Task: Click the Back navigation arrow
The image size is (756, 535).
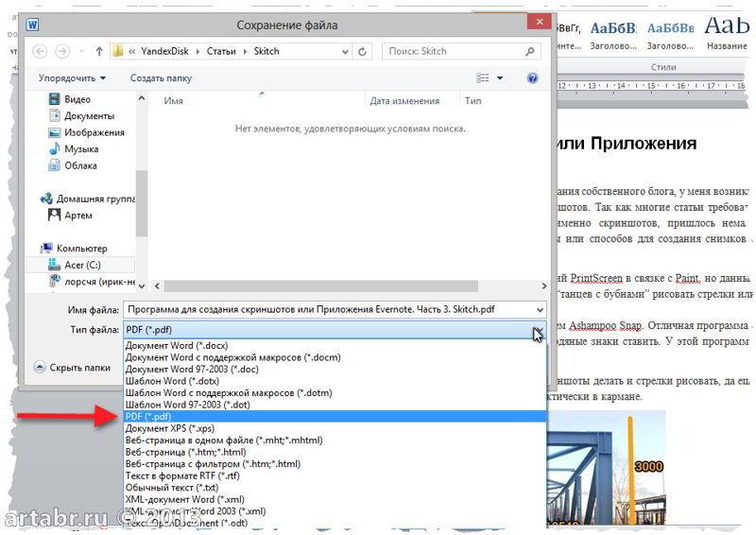Action: coord(40,51)
